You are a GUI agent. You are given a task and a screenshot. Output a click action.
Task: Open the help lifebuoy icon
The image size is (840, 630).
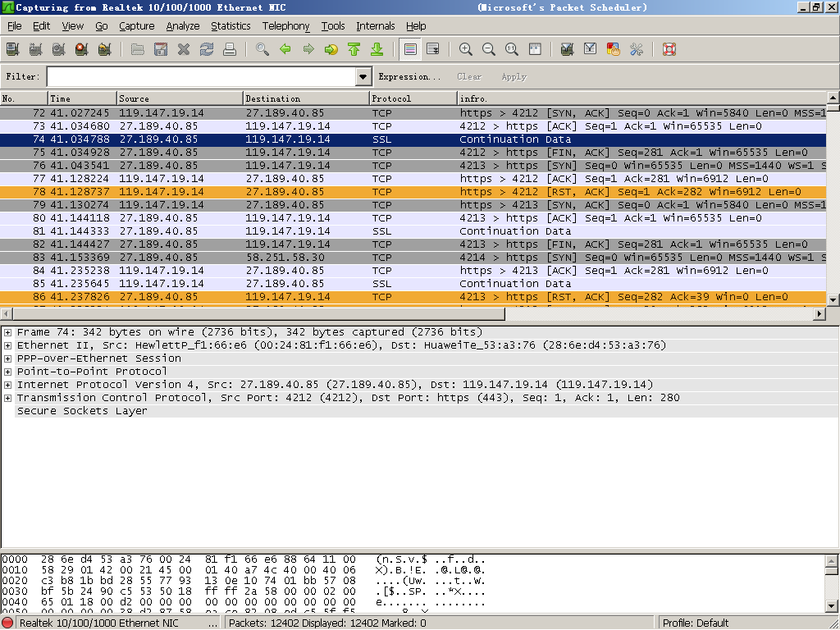(x=669, y=49)
